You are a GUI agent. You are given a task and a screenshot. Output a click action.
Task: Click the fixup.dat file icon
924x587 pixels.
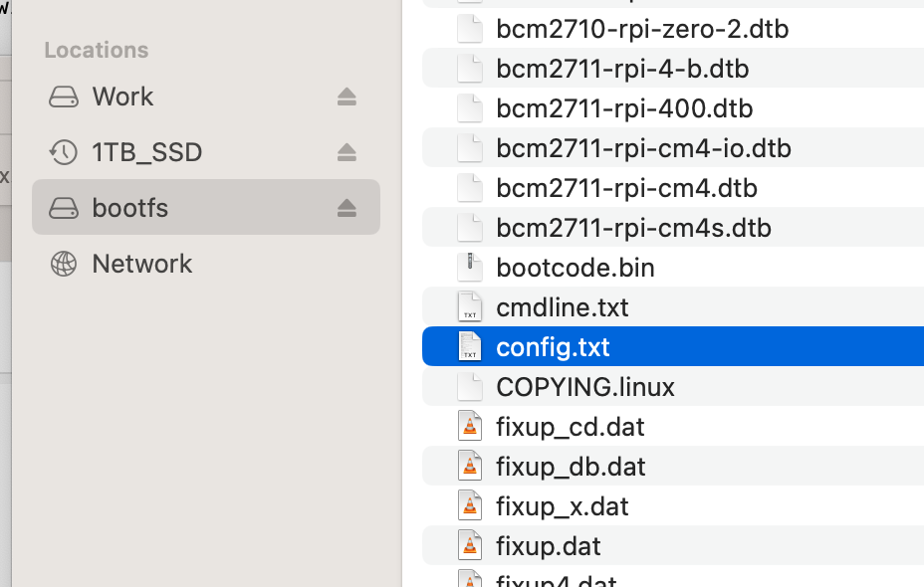469,545
